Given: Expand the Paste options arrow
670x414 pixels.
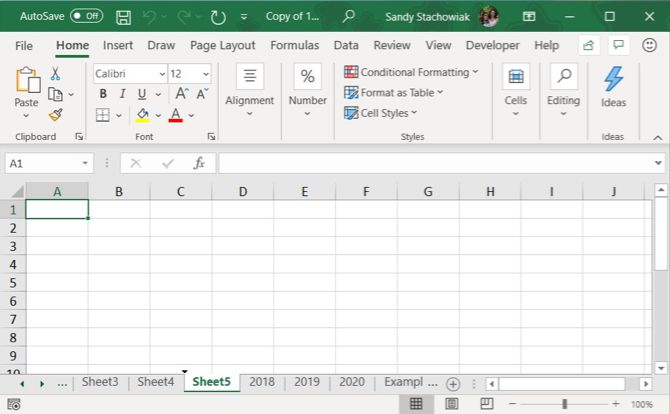Looking at the screenshot, I should (x=26, y=116).
